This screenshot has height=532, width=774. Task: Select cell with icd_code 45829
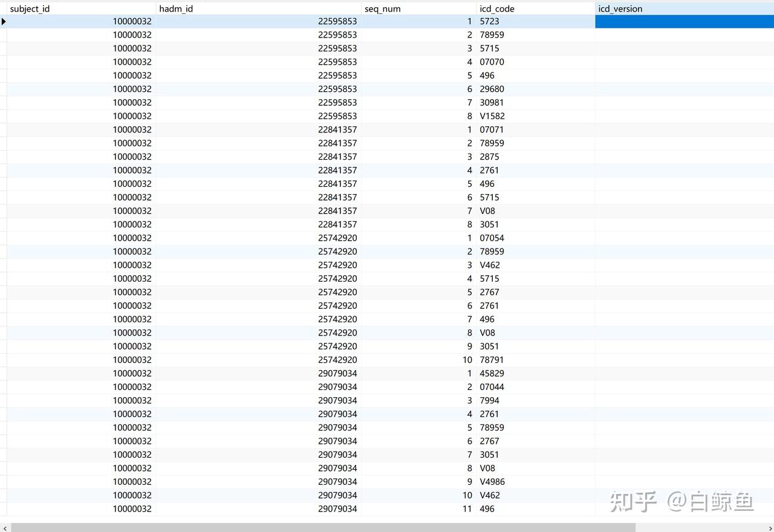pyautogui.click(x=536, y=373)
